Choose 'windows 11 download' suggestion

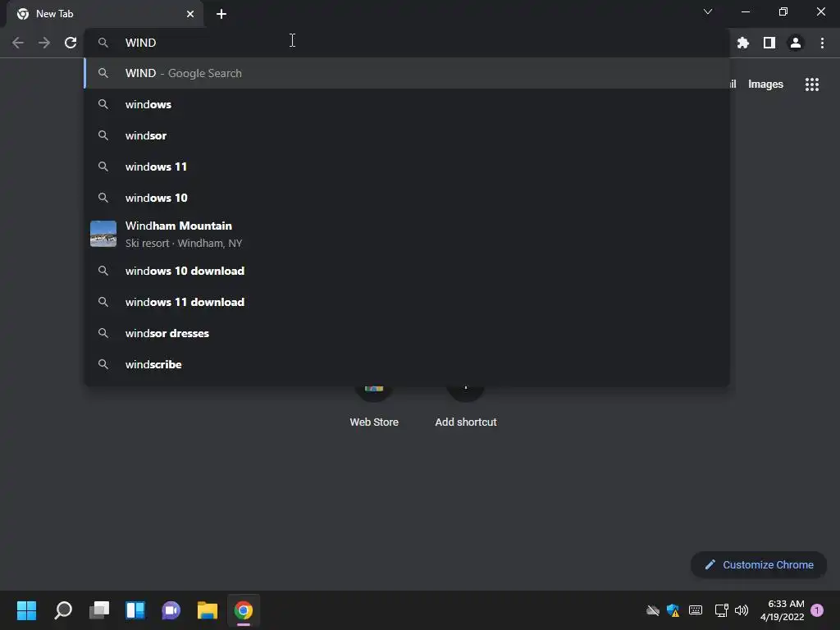click(407, 302)
